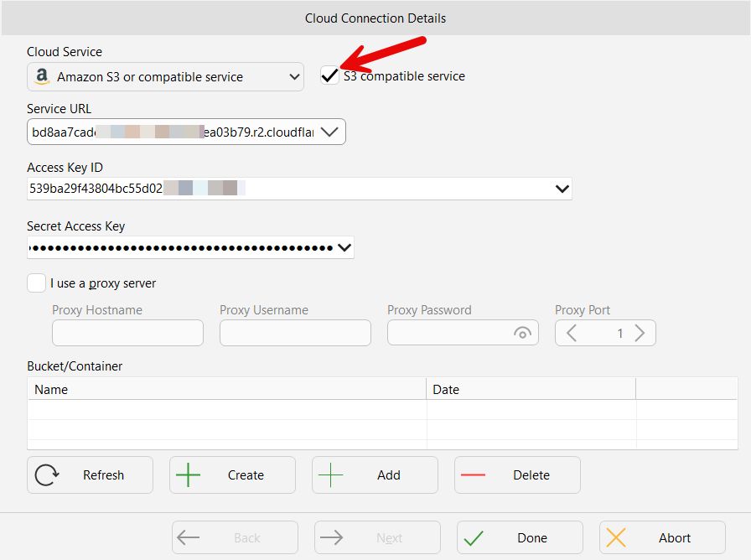The width and height of the screenshot is (751, 560).
Task: Open the Access Key ID dropdown
Action: coord(562,188)
